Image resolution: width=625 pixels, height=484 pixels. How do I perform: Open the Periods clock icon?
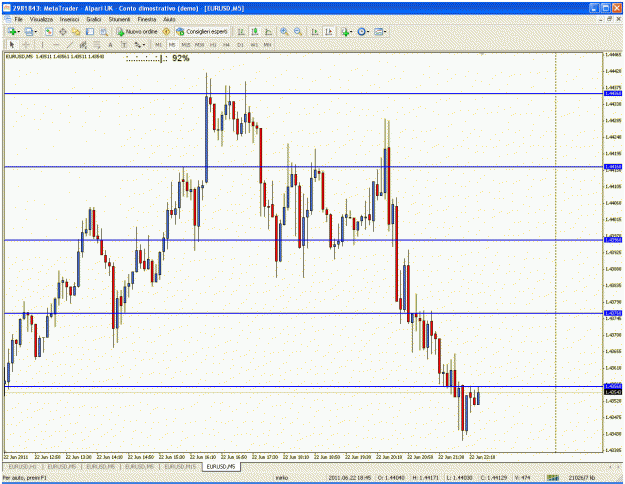click(x=361, y=31)
